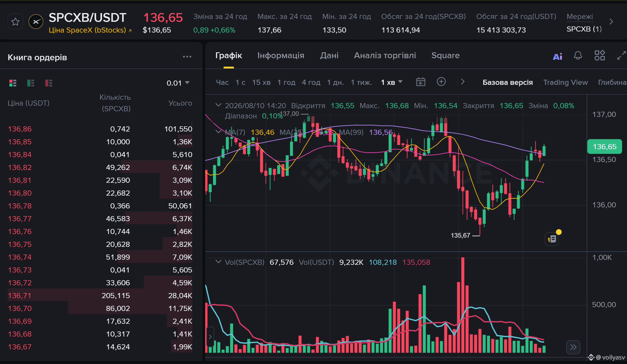Jump to latest candle double-arrow button

[x=573, y=347]
